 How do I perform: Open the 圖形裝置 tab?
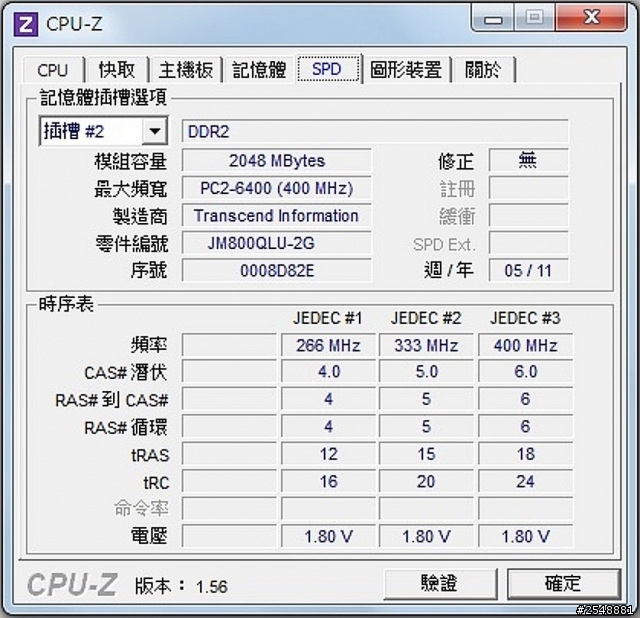(x=406, y=70)
